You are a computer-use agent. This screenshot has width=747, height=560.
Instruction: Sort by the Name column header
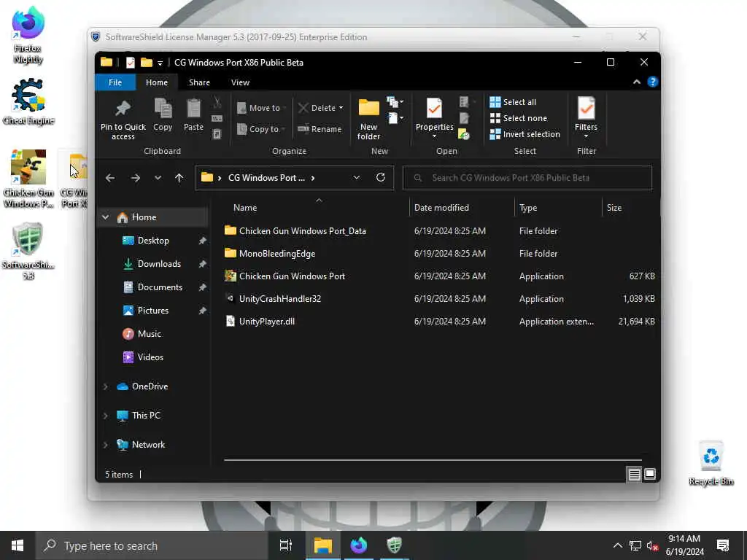[x=245, y=208]
